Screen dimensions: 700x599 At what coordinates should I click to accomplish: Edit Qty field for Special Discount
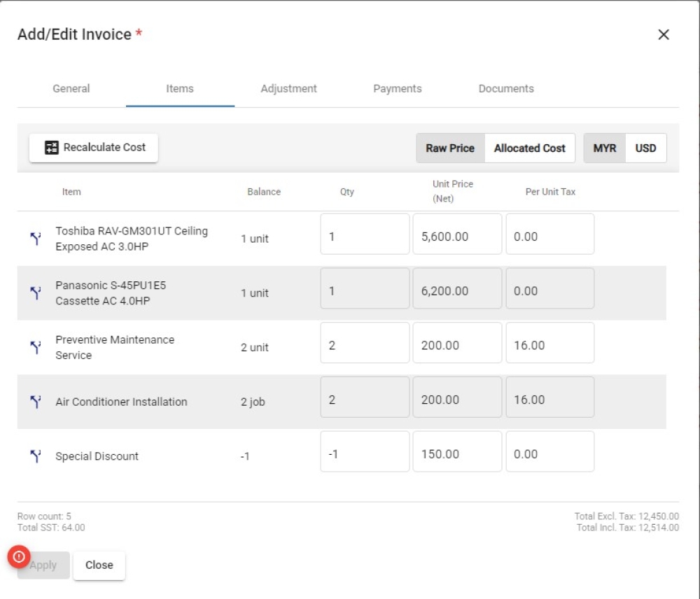(365, 452)
